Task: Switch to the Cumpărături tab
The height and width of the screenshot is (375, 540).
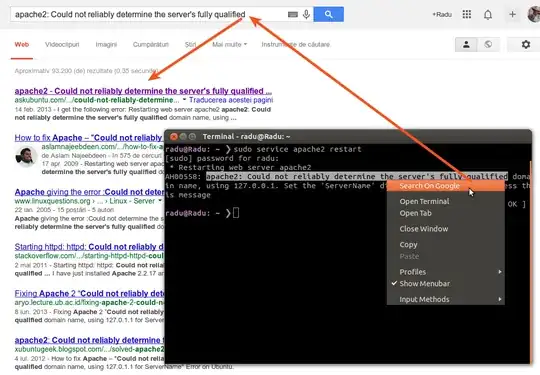Action: (150, 44)
